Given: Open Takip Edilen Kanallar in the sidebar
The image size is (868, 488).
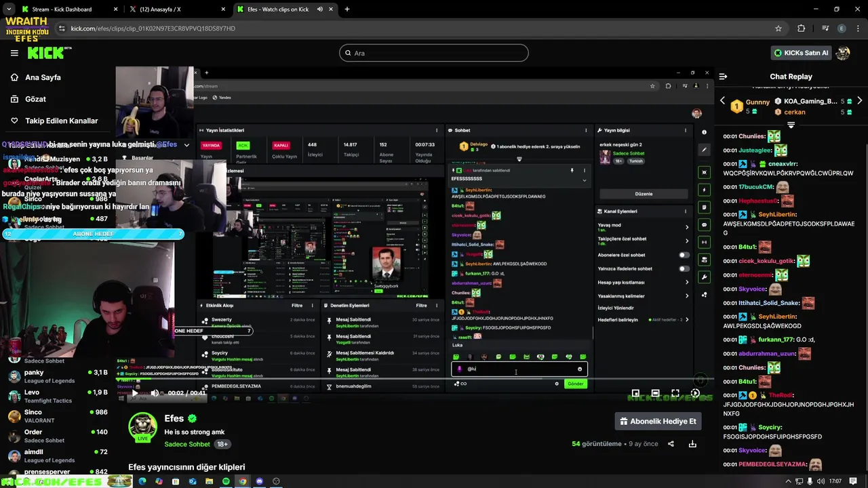Looking at the screenshot, I should pyautogui.click(x=61, y=121).
